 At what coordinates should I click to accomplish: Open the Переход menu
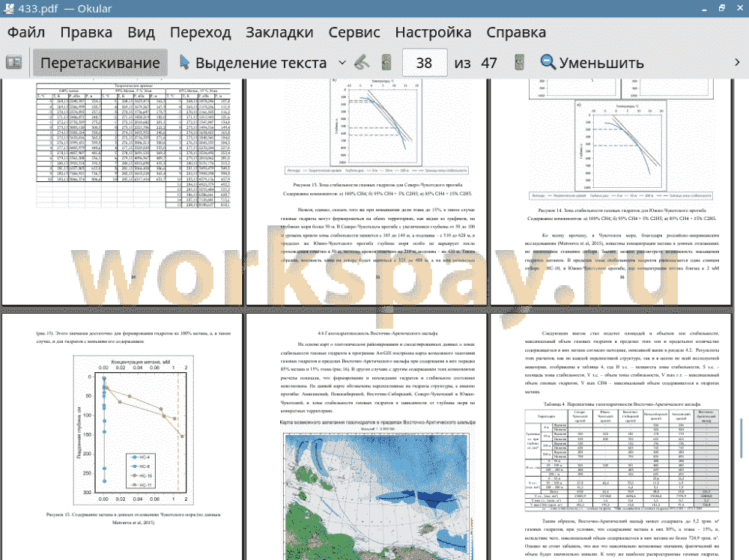[x=200, y=32]
